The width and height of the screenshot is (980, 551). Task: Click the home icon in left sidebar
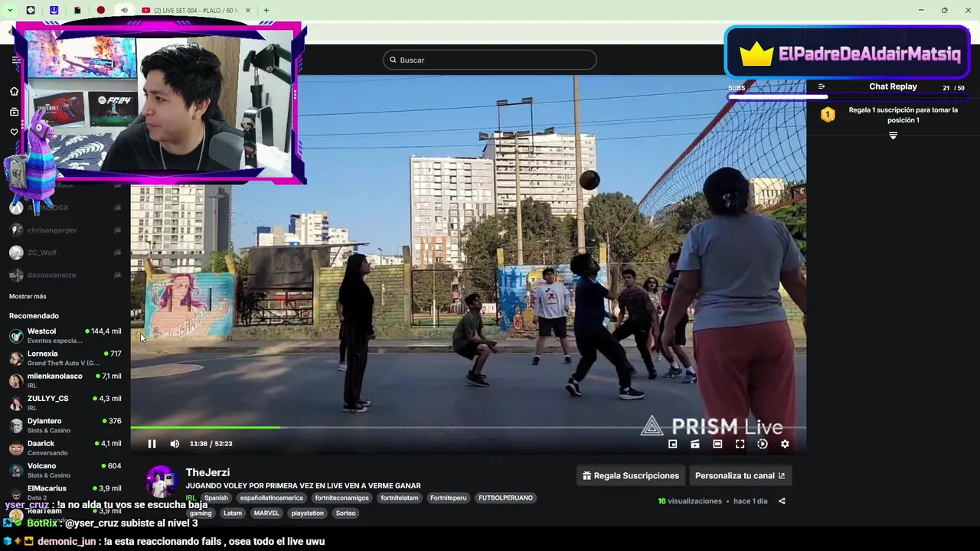[14, 91]
